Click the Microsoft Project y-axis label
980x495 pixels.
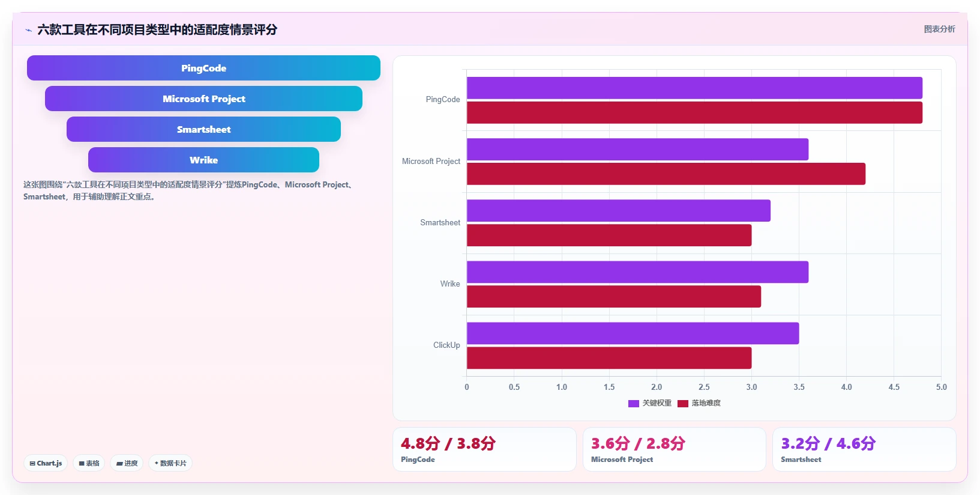431,162
